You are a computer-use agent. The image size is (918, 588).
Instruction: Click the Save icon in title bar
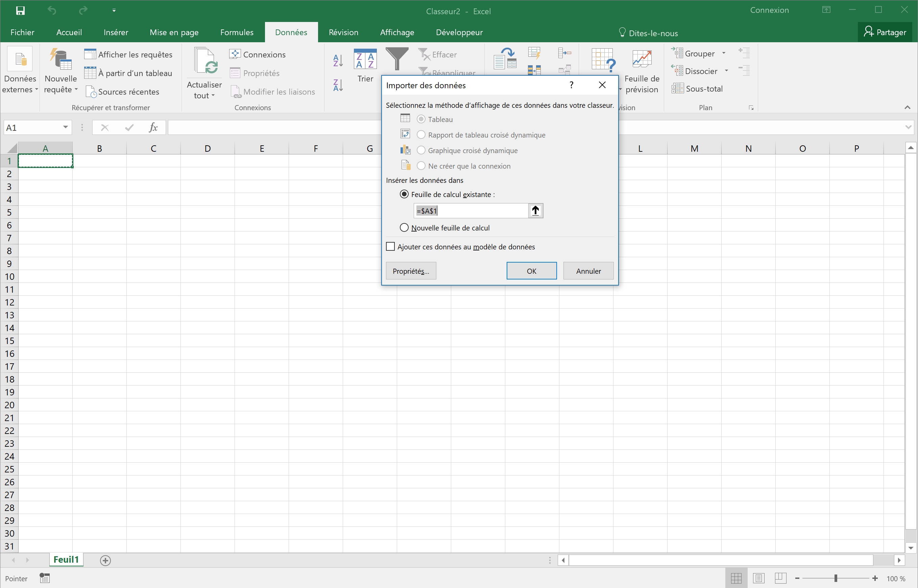click(x=20, y=10)
